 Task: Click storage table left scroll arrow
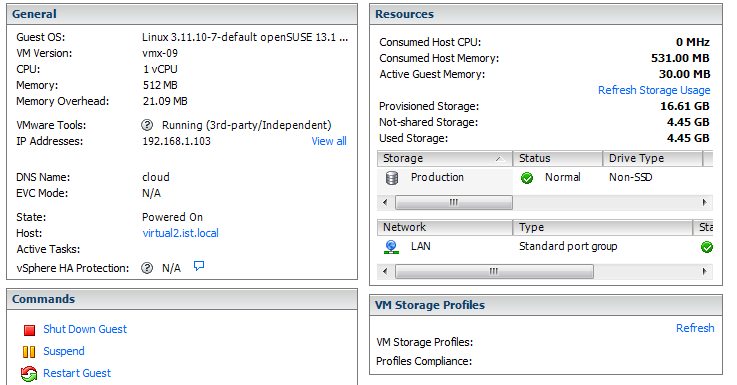click(385, 203)
